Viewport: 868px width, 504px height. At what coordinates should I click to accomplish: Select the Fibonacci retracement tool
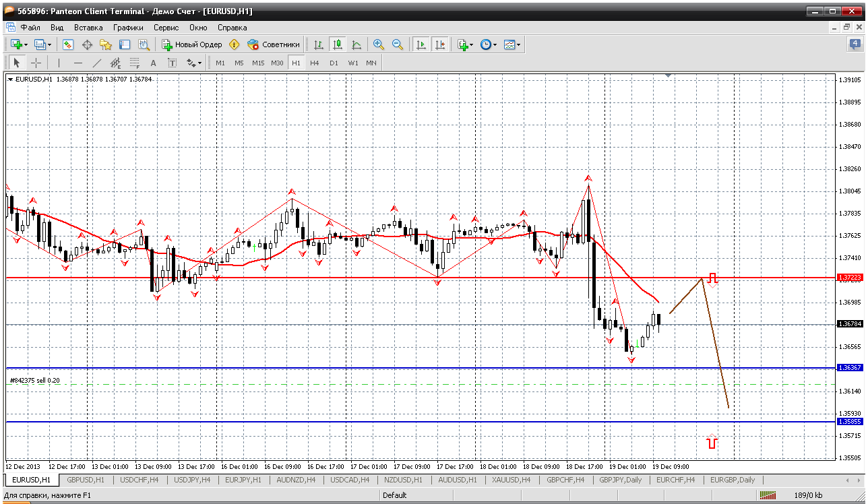(135, 63)
